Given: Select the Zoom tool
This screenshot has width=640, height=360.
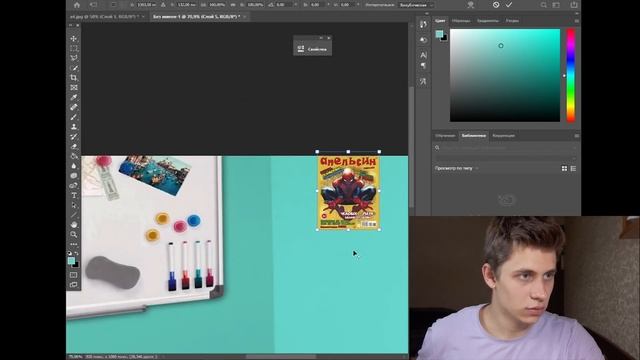Looking at the screenshot, I should [x=74, y=235].
